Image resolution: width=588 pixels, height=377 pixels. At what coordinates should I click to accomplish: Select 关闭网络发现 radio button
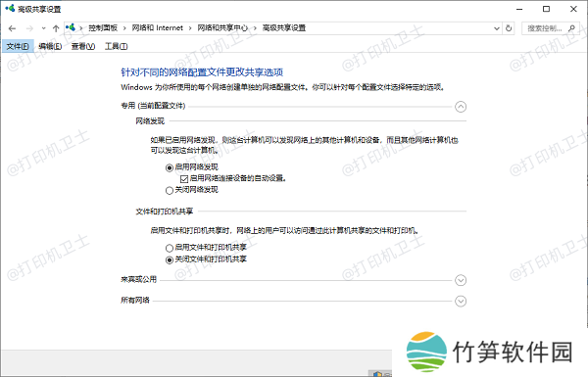coord(170,191)
